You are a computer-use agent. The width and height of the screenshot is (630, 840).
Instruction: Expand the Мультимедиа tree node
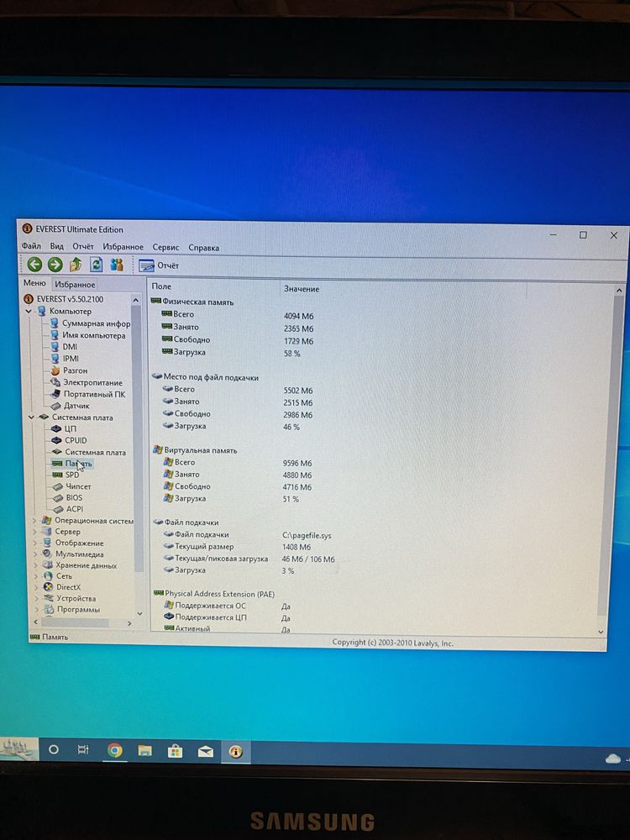34,554
